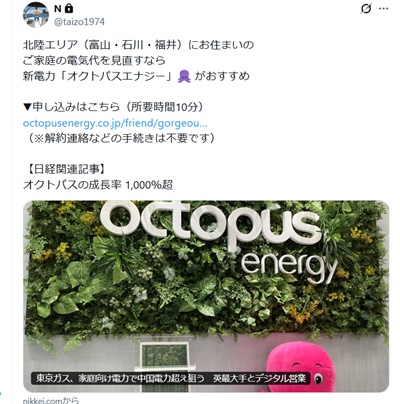The height and width of the screenshot is (404, 400).
Task: Open the taizo1974 profile avatar
Action: click(36, 15)
